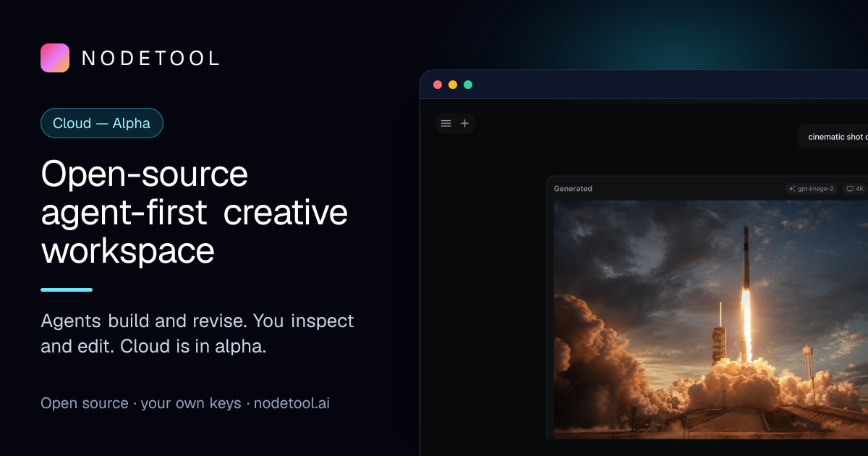Click the green maximize window dot
Image resolution: width=868 pixels, height=456 pixels.
pyautogui.click(x=468, y=85)
